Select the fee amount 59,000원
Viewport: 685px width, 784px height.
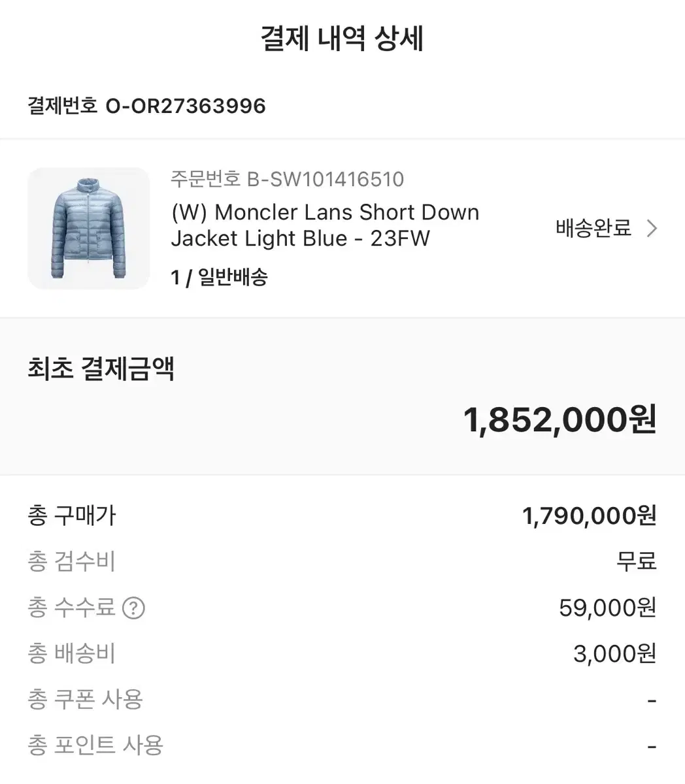pos(607,608)
